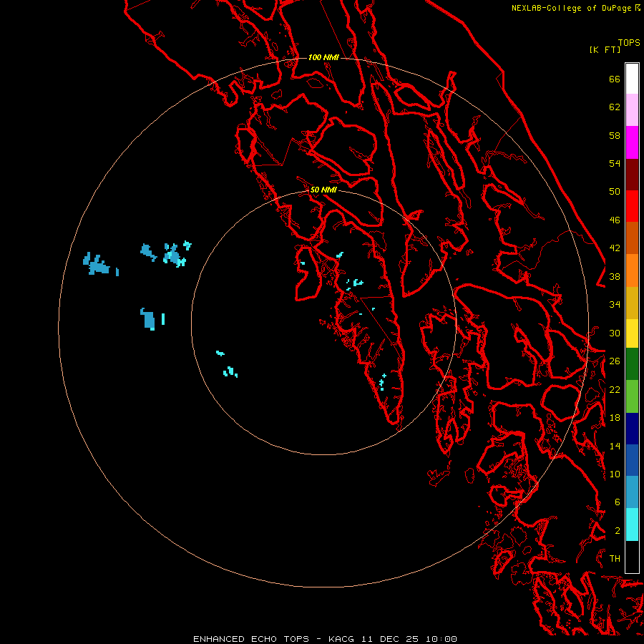Click the dark red 54 kft swatch
Screen dimensions: 644x644
[632, 174]
